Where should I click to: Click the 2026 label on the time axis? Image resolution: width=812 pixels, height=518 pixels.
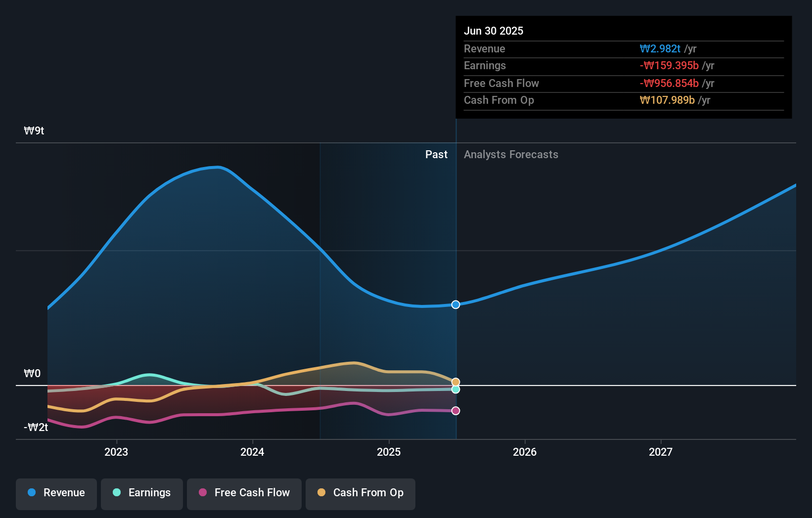[x=525, y=452]
